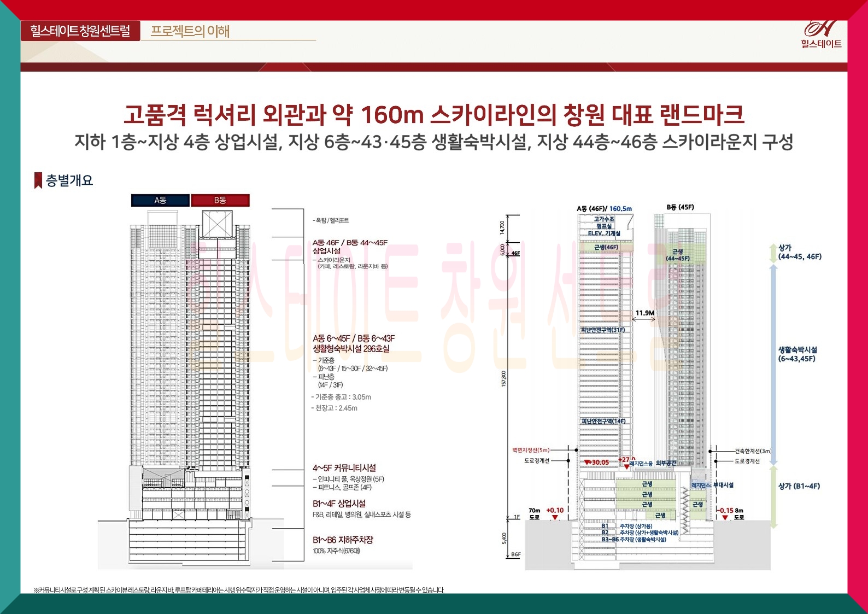Click 주차장 (상가+생활숙박시설) at B2

pyautogui.click(x=649, y=533)
